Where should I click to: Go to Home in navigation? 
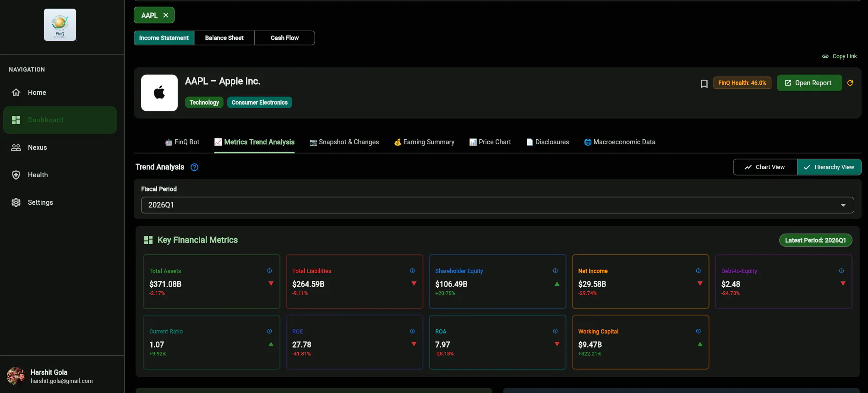tap(60, 93)
